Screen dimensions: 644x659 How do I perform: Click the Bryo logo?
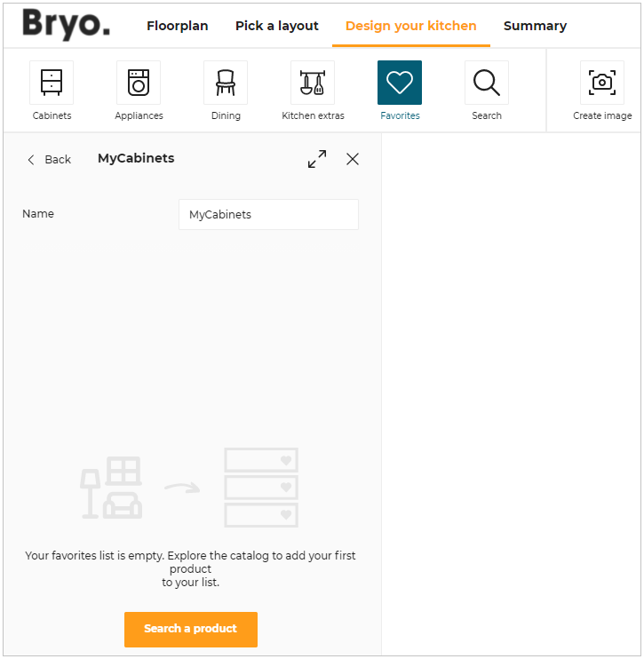click(x=67, y=25)
